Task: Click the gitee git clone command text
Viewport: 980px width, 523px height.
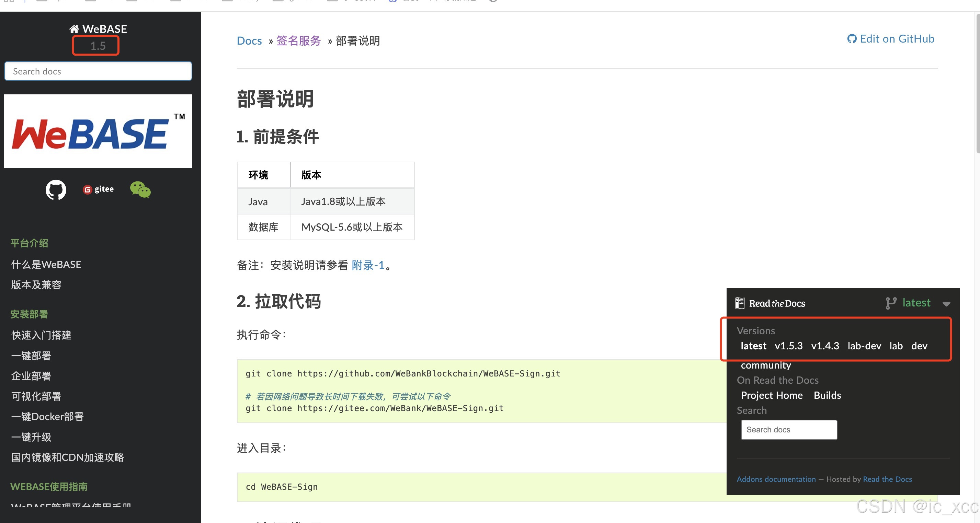Action: (x=374, y=408)
